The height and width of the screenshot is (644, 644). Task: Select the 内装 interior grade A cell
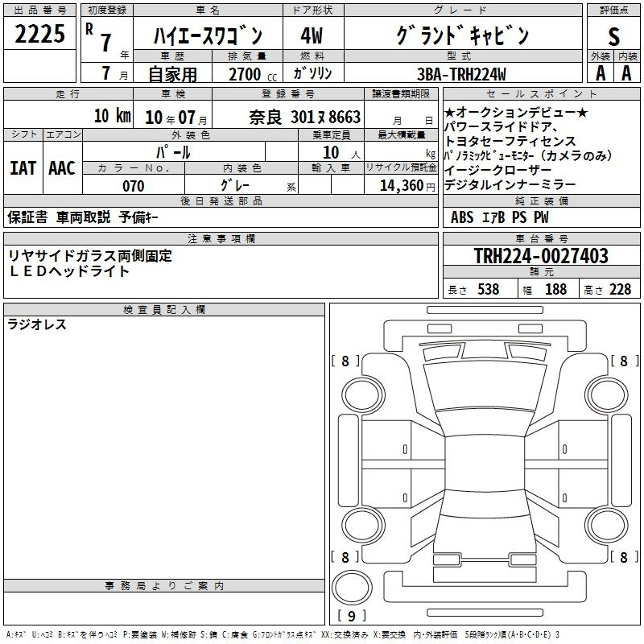coord(626,73)
